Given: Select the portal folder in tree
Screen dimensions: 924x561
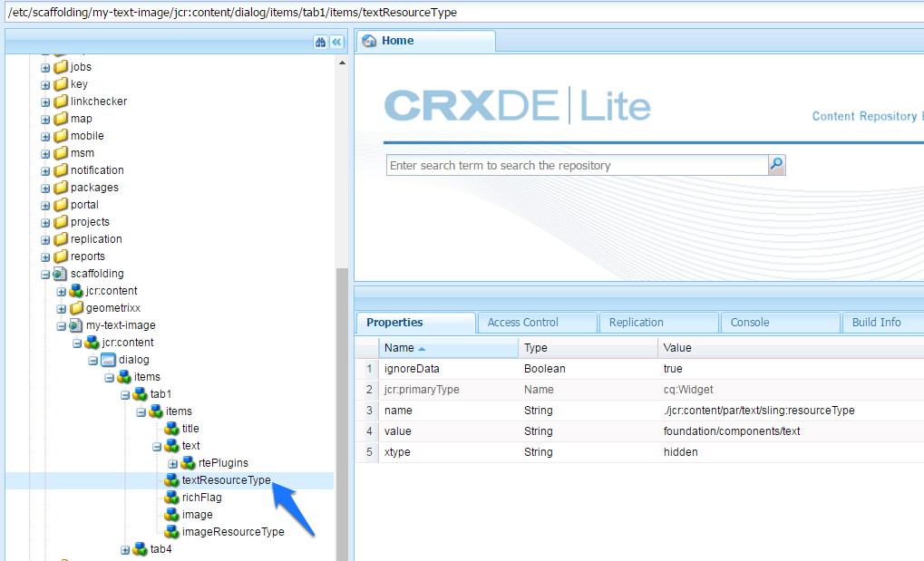Looking at the screenshot, I should point(84,205).
